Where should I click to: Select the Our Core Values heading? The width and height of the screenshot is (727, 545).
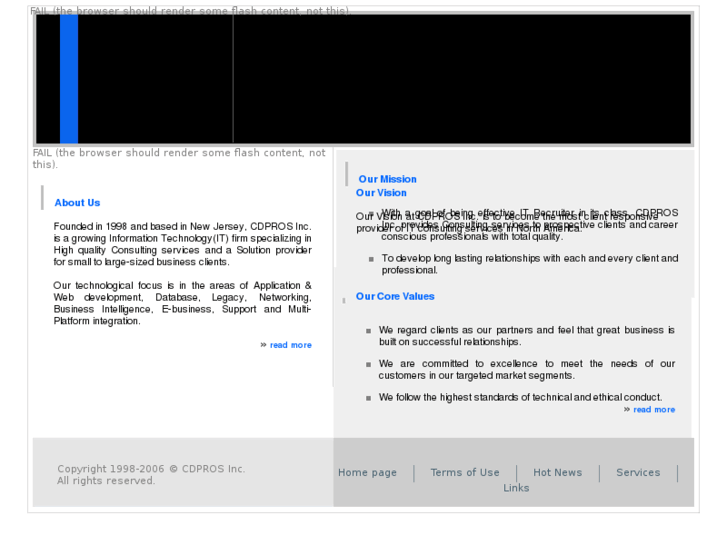395,296
